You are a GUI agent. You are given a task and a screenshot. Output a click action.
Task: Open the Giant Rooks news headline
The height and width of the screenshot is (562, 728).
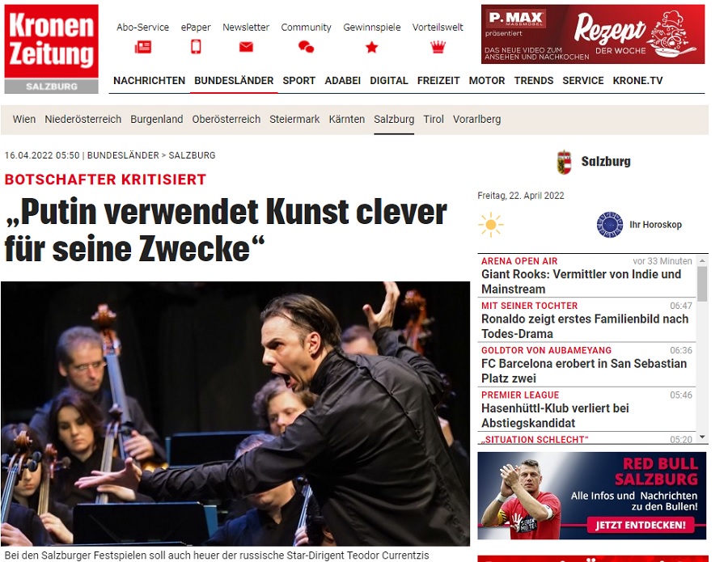click(581, 281)
